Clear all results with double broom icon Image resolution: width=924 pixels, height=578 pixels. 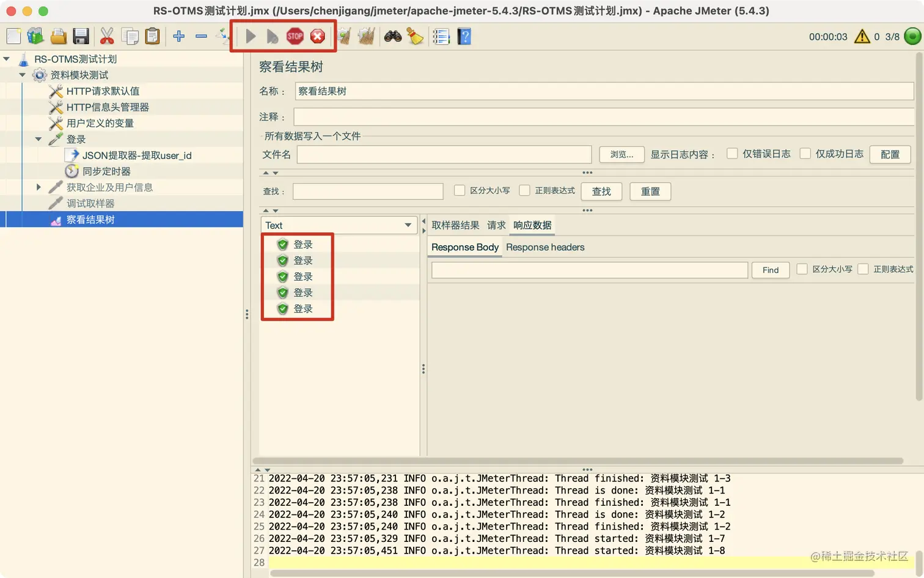(x=366, y=37)
